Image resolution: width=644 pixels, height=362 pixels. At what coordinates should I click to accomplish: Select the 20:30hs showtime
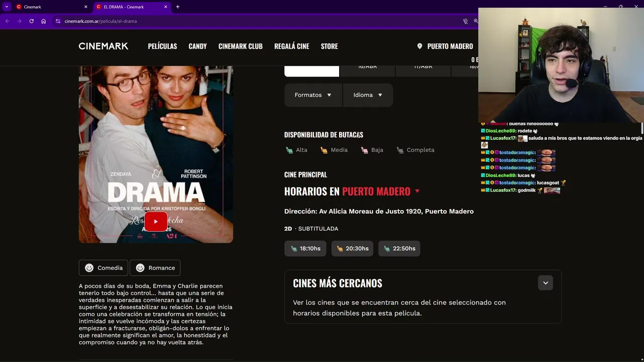352,248
